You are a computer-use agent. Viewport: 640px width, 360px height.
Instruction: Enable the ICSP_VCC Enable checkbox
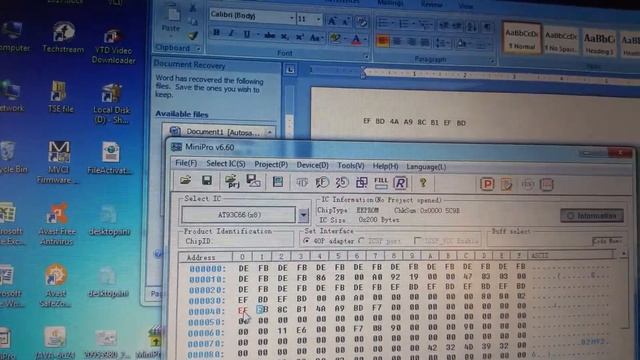[x=418, y=241]
